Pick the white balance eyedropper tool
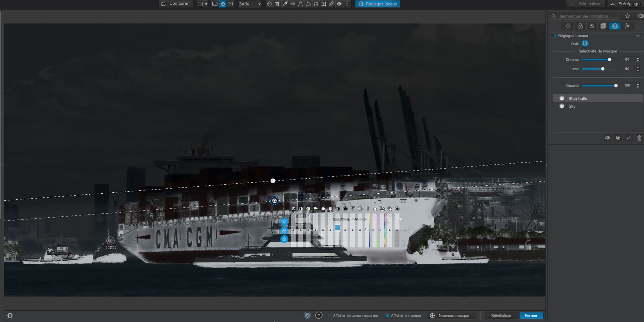This screenshot has height=322, width=644. 285,4
